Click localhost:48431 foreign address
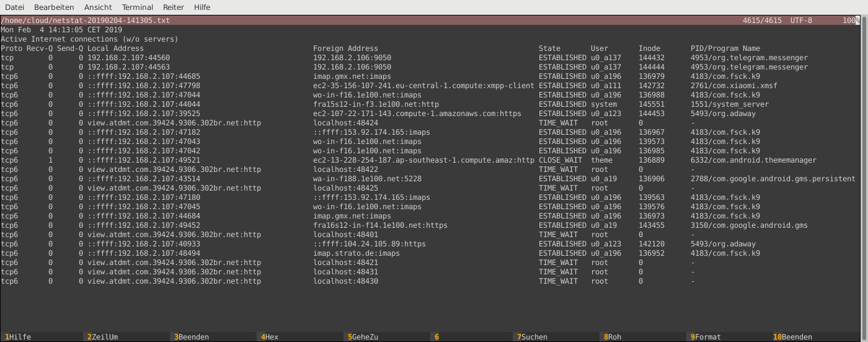The image size is (868, 342). click(x=345, y=272)
